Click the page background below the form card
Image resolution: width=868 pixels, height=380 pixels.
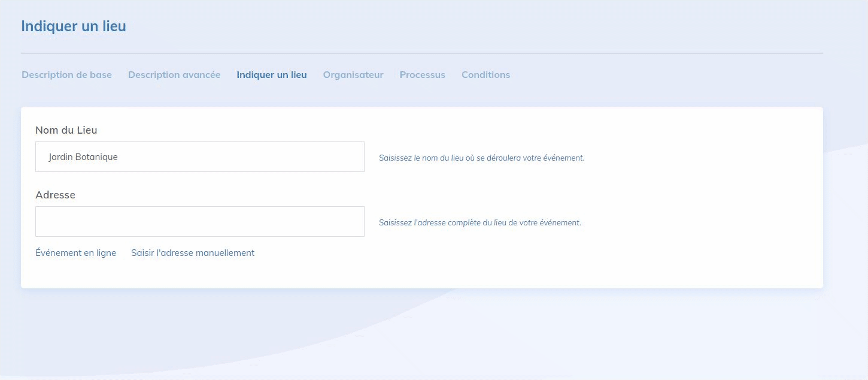(419, 336)
